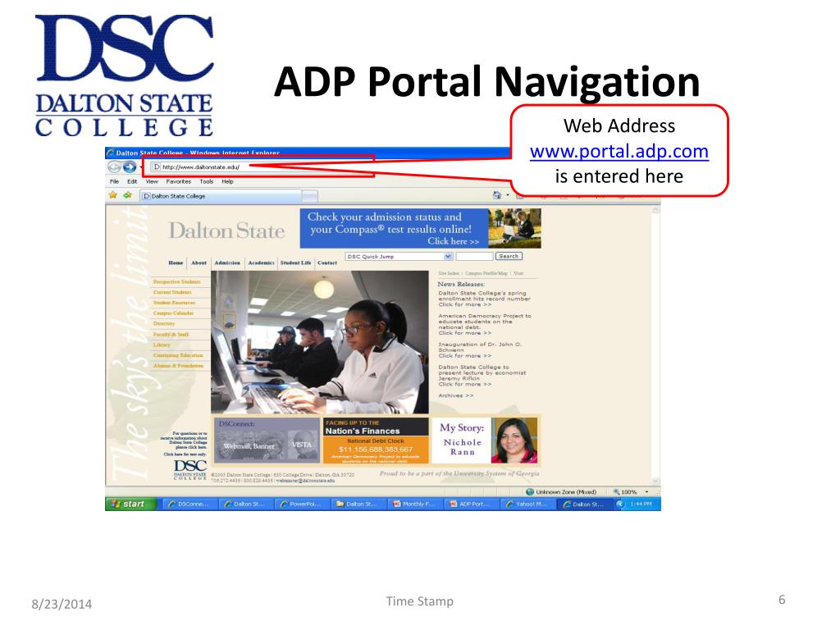This screenshot has height=630, width=840.
Task: Open the Admission site navigation link
Action: [x=227, y=263]
